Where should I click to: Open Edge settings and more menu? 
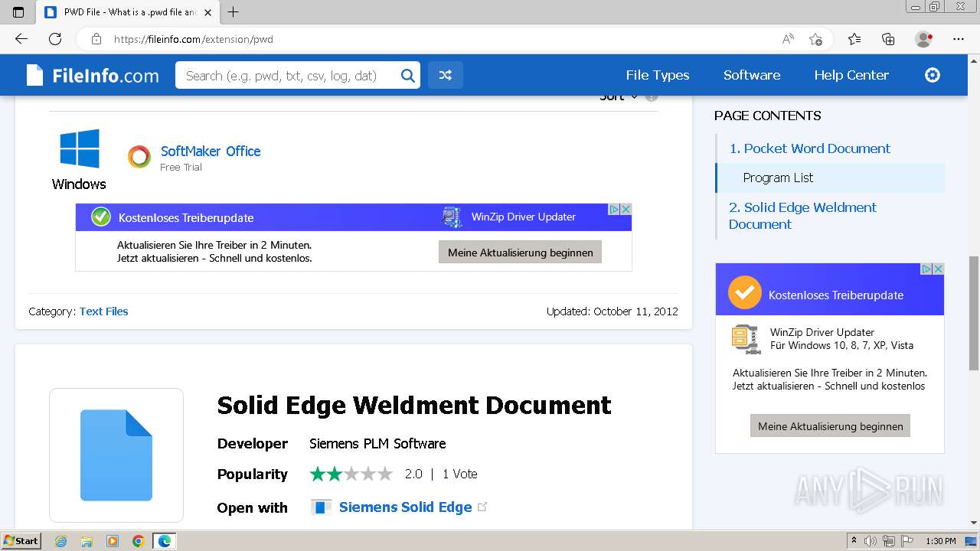pyautogui.click(x=959, y=39)
